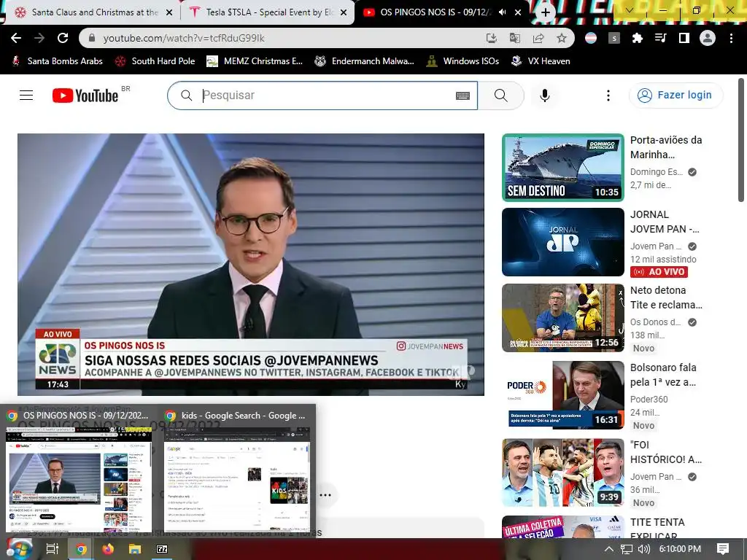Show hidden system tray icons
The height and width of the screenshot is (560, 747).
tap(609, 549)
